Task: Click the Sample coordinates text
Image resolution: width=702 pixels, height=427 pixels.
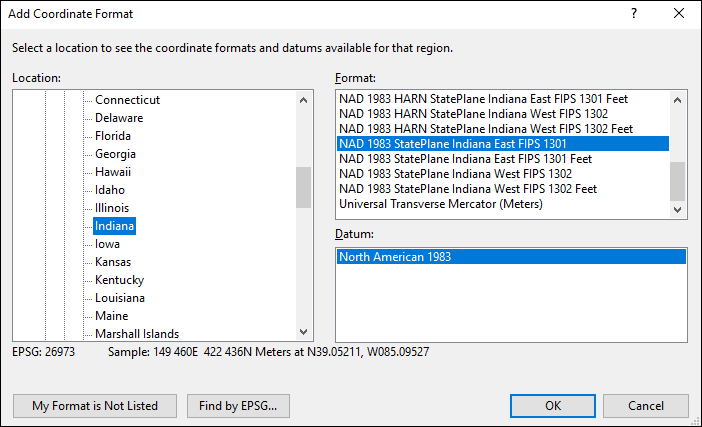Action: (268, 352)
